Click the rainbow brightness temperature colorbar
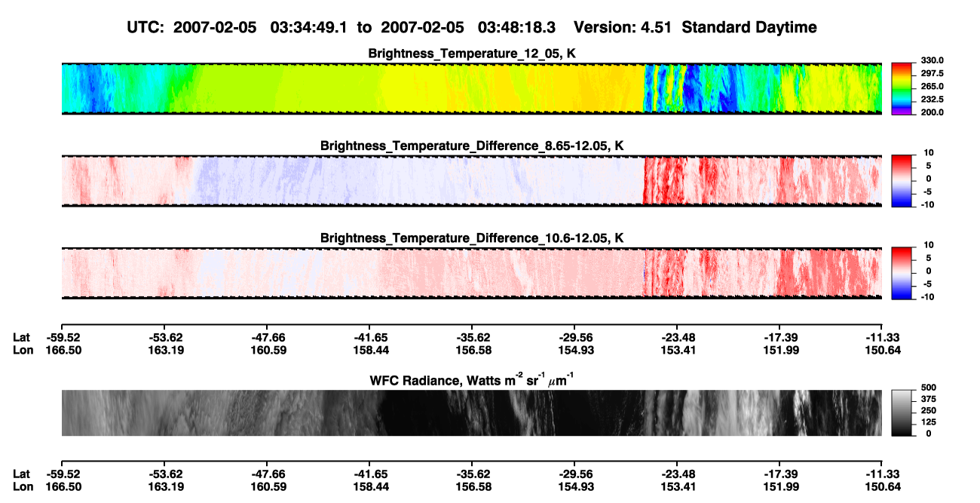 coord(903,88)
